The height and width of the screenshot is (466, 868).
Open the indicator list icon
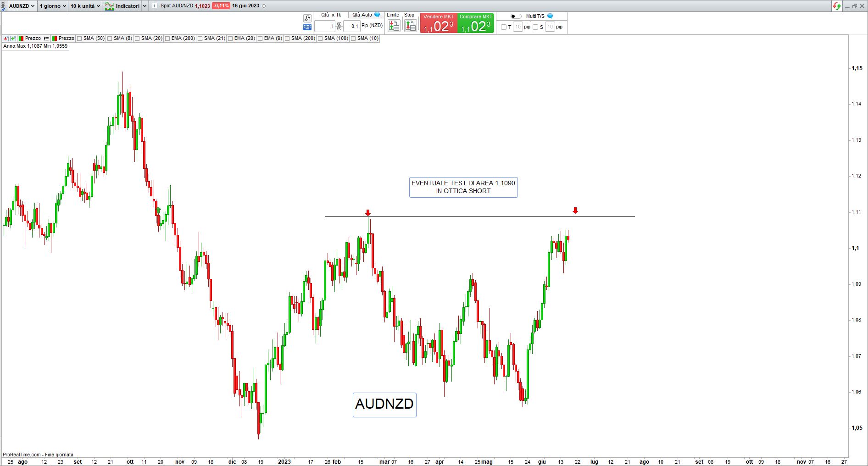pos(46,39)
